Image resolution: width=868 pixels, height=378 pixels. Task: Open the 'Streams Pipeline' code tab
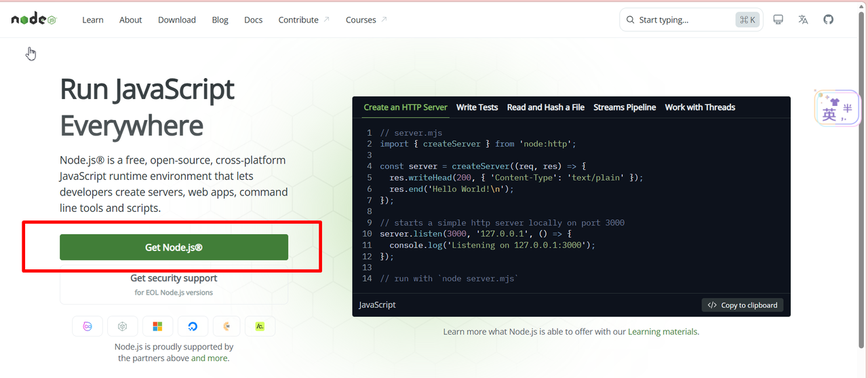[x=625, y=107]
